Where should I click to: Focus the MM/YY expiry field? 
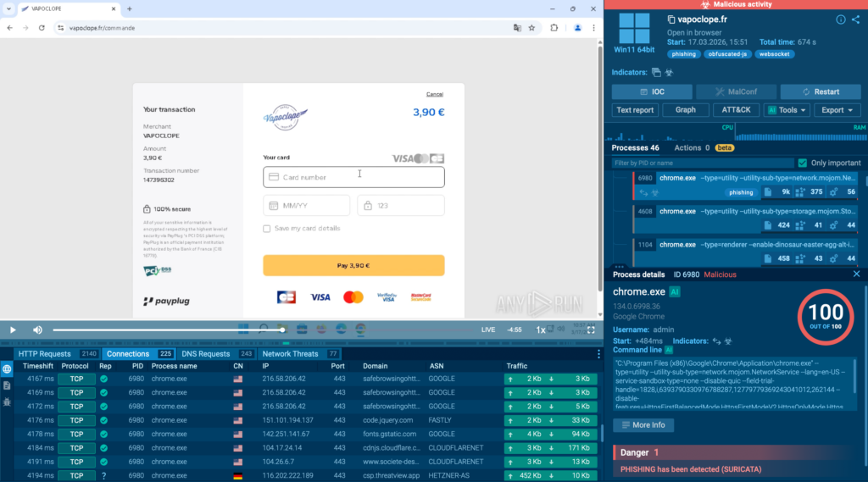[306, 205]
